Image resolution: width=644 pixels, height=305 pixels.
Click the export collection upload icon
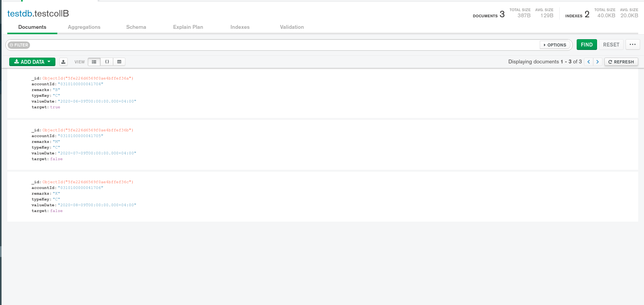[x=63, y=62]
